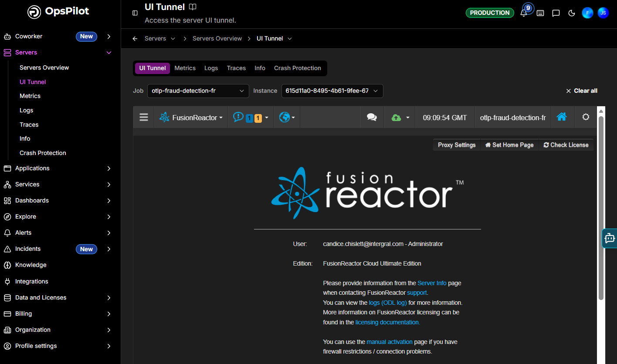Click the Set Home Page button
Screen dimensions: 617x364
pyautogui.click(x=509, y=145)
